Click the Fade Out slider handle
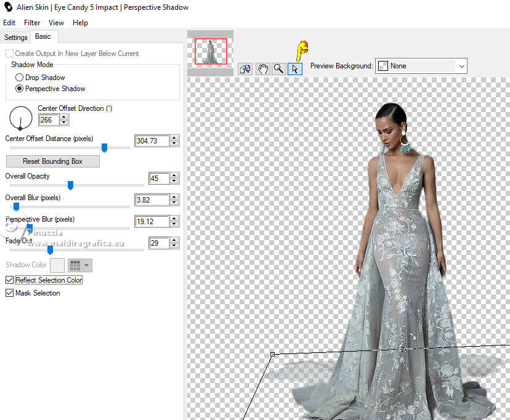The image size is (510, 420). [x=50, y=249]
